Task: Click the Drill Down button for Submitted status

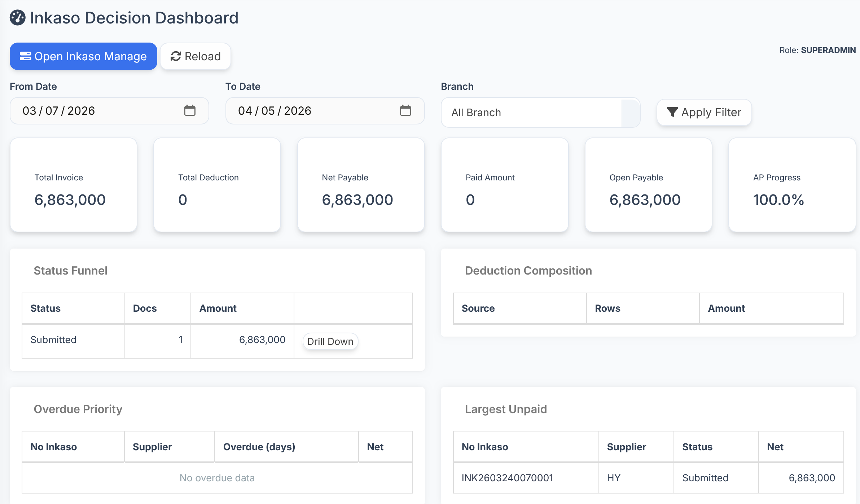Action: pos(330,341)
